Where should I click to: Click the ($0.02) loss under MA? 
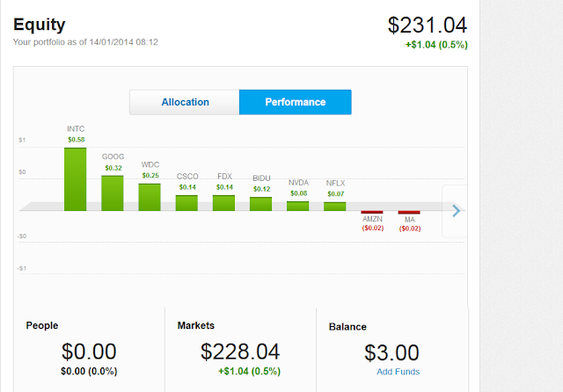click(x=410, y=229)
